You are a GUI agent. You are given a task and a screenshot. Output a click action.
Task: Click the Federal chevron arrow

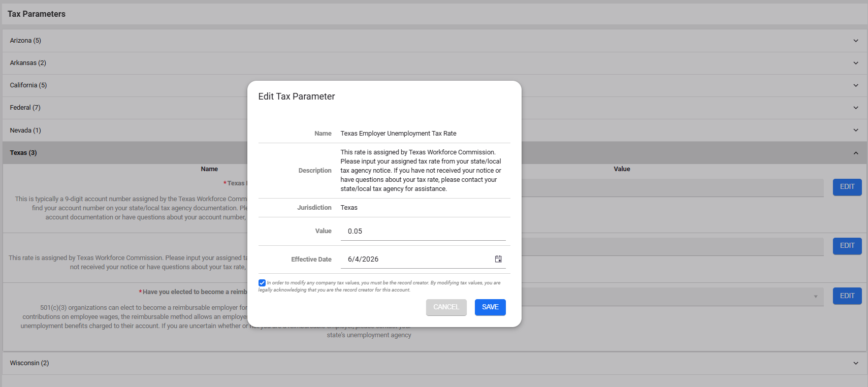tap(856, 108)
